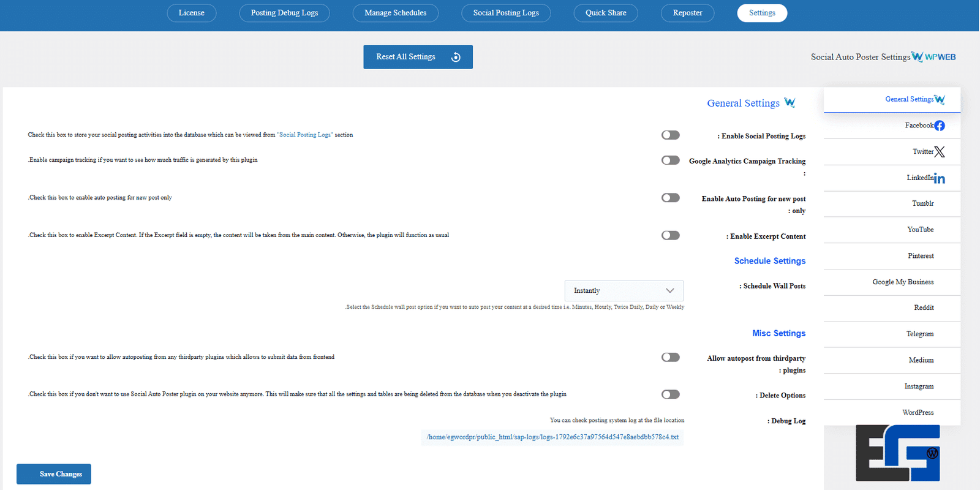This screenshot has height=490, width=980.
Task: Open the Quick Share tab
Action: 605,13
